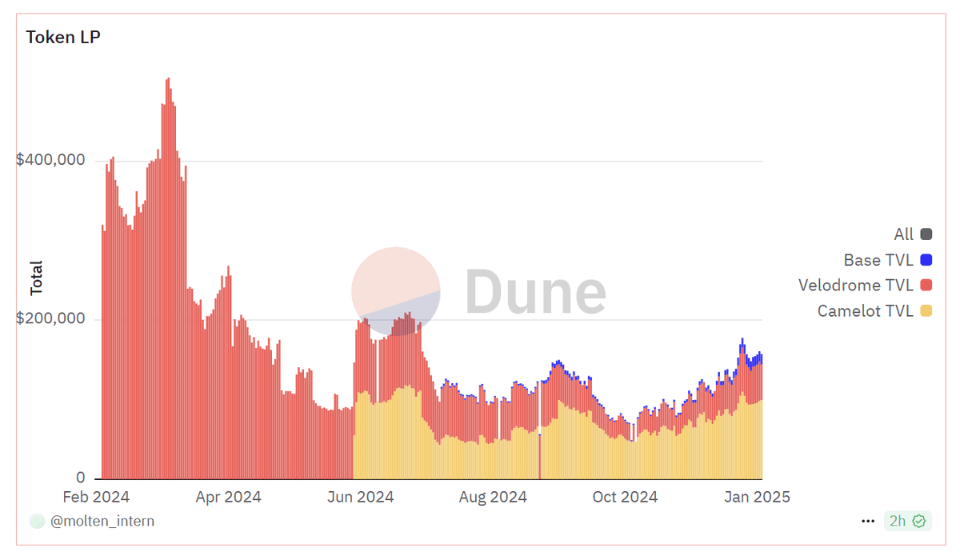
Task: Click the Token LP chart title
Action: [x=63, y=37]
